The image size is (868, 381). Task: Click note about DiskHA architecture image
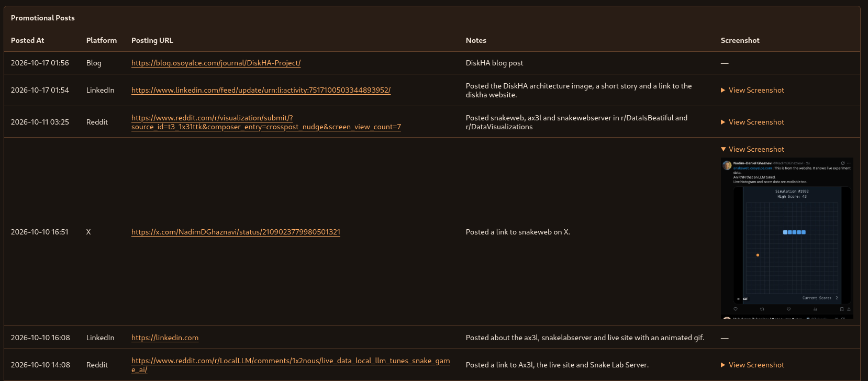pos(578,90)
